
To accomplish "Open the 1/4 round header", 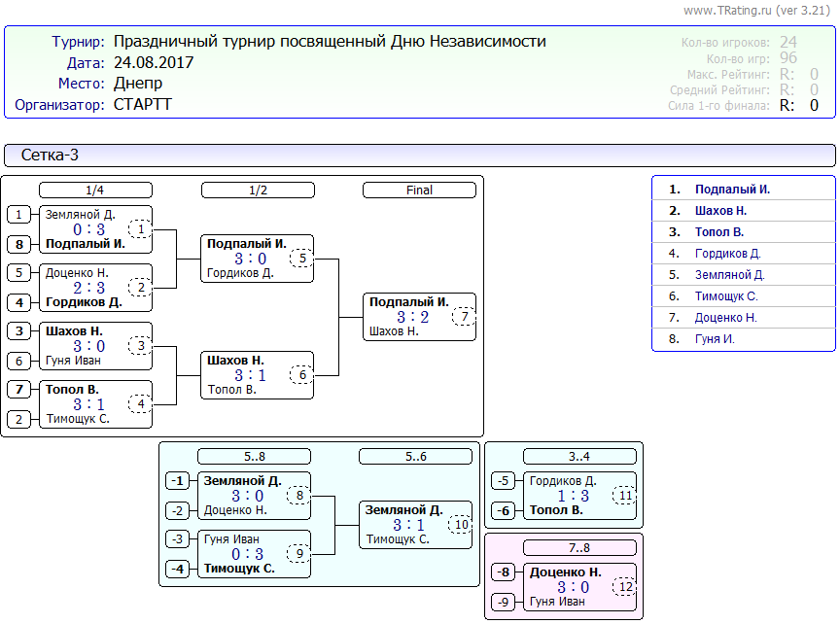I will click(x=95, y=191).
